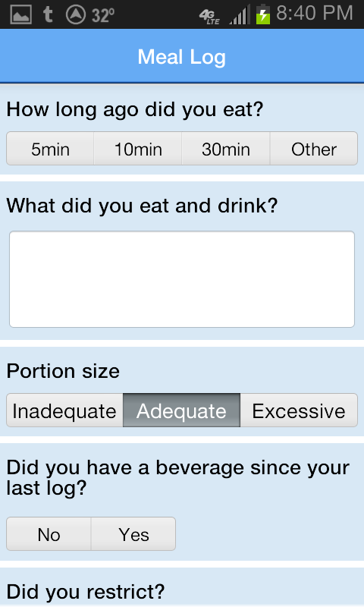Tap the Meal Log header title
364x607 pixels.
pyautogui.click(x=182, y=57)
